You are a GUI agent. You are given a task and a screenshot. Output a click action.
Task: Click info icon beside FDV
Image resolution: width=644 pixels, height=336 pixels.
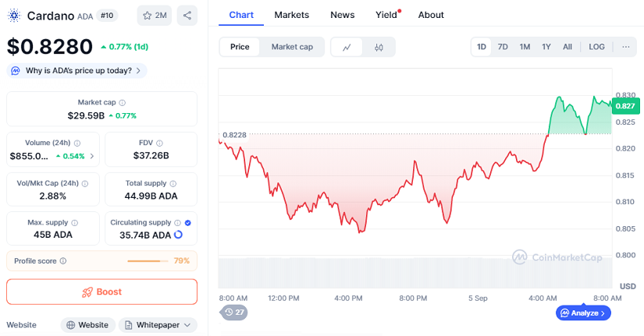tap(159, 143)
